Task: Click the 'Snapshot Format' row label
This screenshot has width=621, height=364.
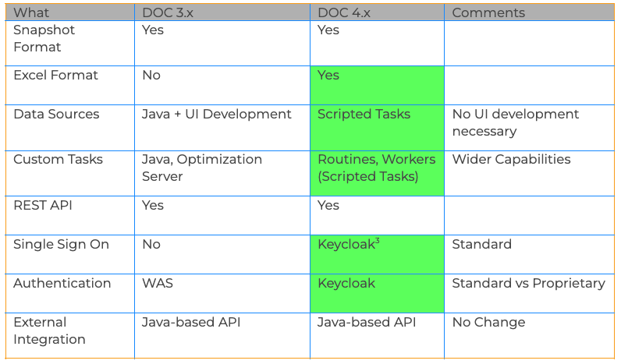Action: coord(70,43)
